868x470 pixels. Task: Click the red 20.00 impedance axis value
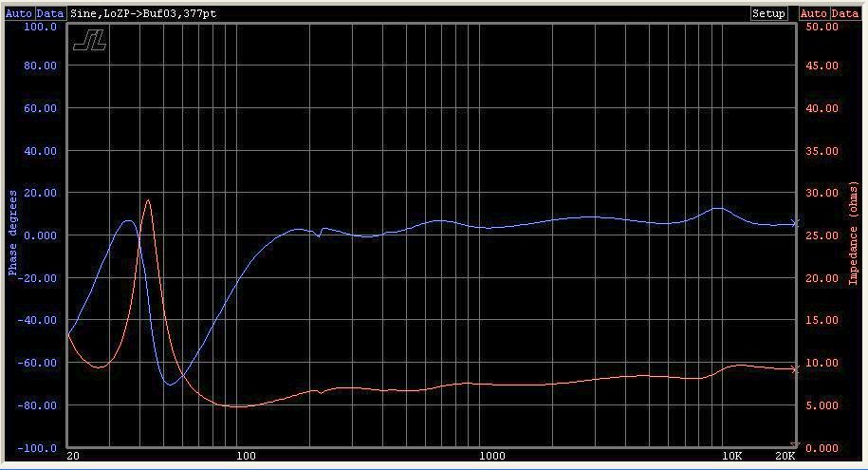(x=822, y=278)
